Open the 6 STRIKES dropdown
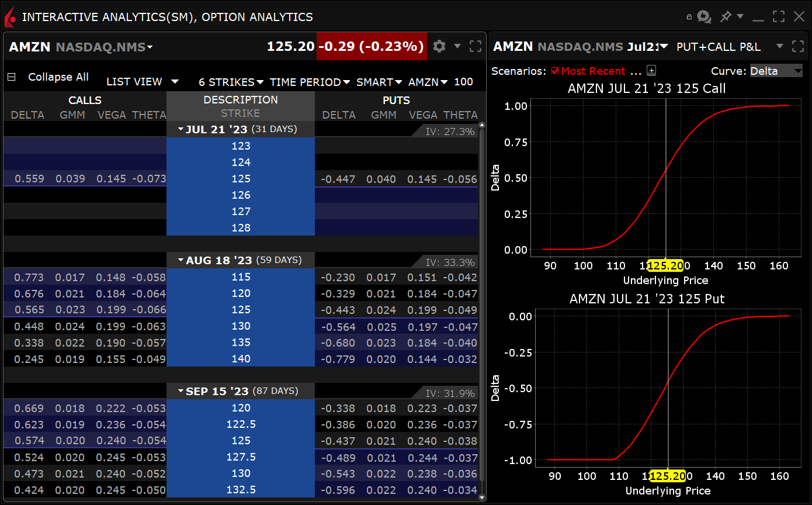Image resolution: width=812 pixels, height=505 pixels. 231,82
